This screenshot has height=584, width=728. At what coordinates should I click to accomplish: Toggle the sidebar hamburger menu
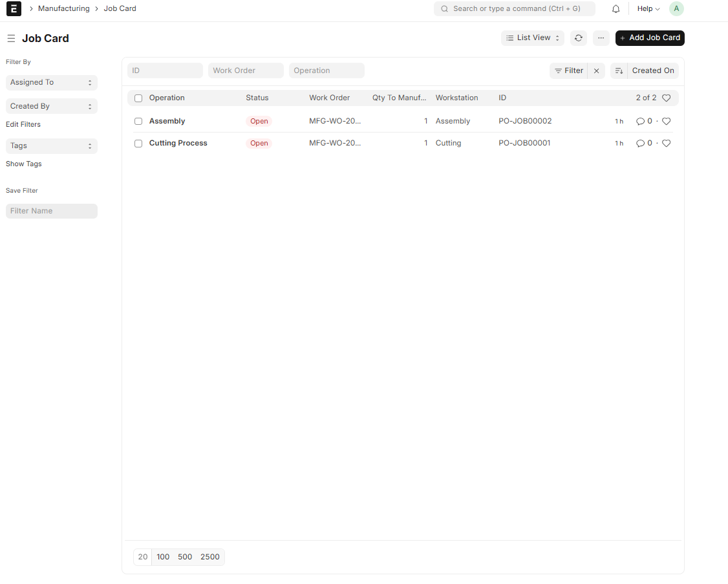click(11, 39)
